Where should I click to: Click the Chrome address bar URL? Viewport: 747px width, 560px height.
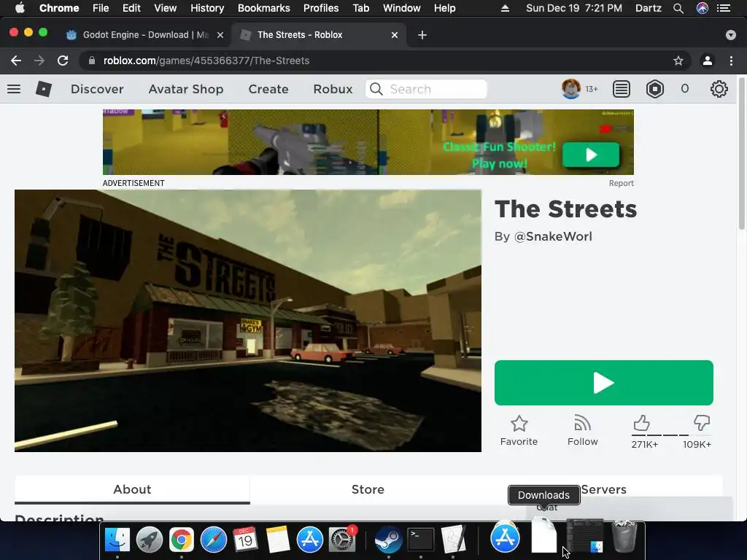206,61
